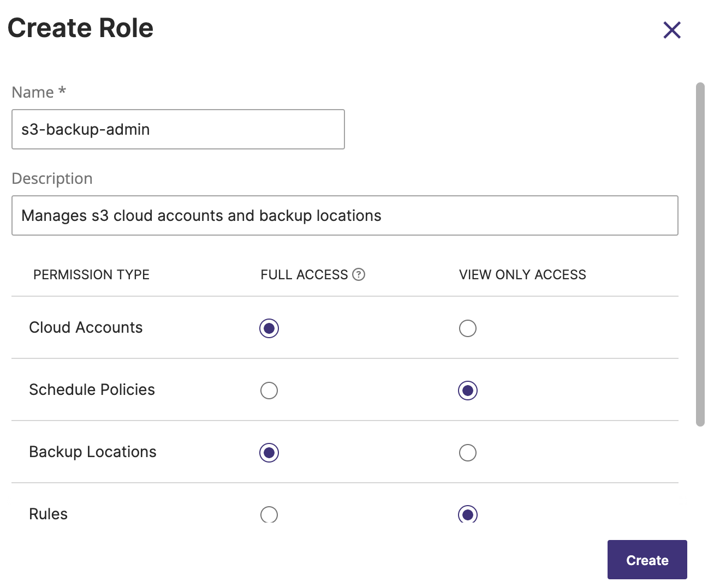Set Schedule Policies to Full Access
714x588 pixels.
pos(269,391)
